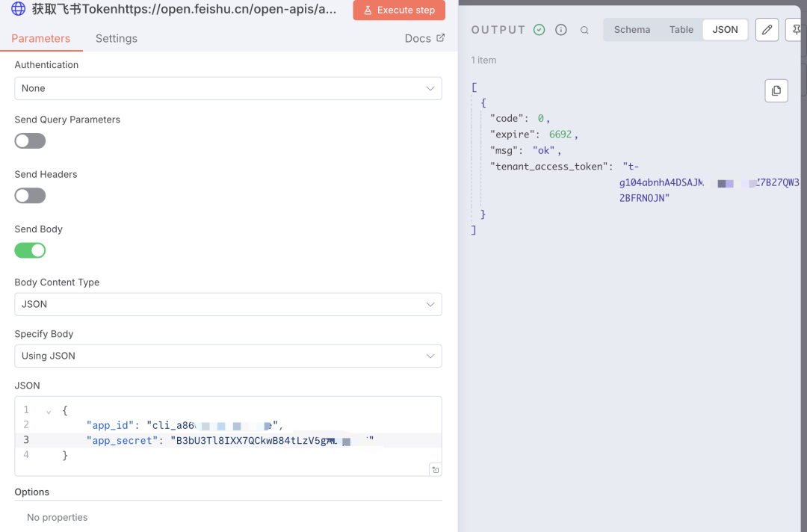Click the app_secret line in JSON editor

(224, 440)
